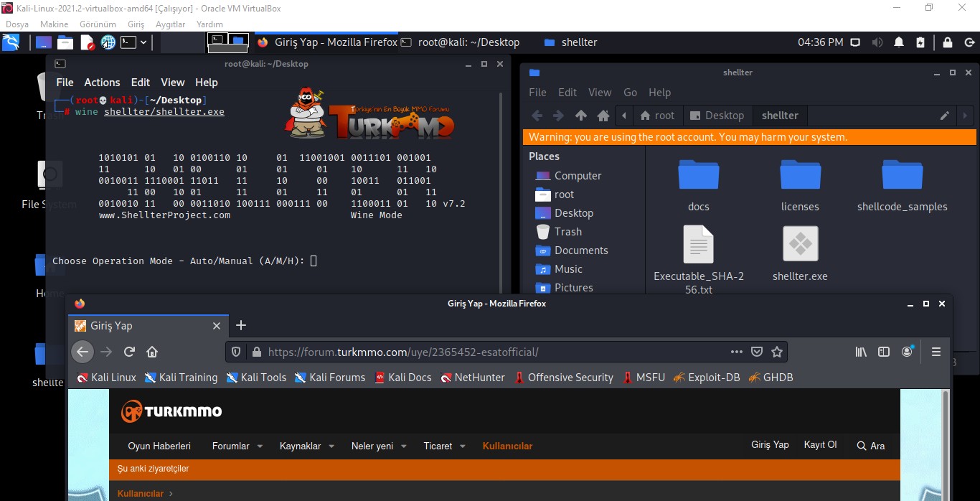Viewport: 980px width, 501px height.
Task: Launch the web browser globe icon in the panel
Action: click(x=108, y=42)
